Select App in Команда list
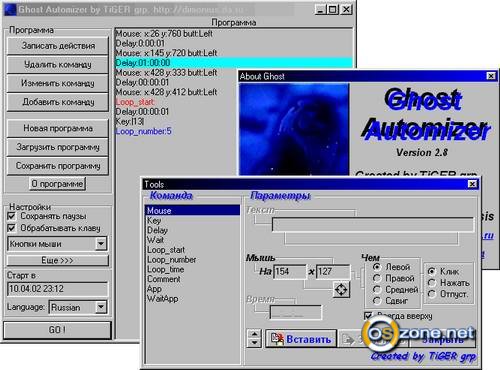This screenshot has height=370, width=500. pos(192,289)
